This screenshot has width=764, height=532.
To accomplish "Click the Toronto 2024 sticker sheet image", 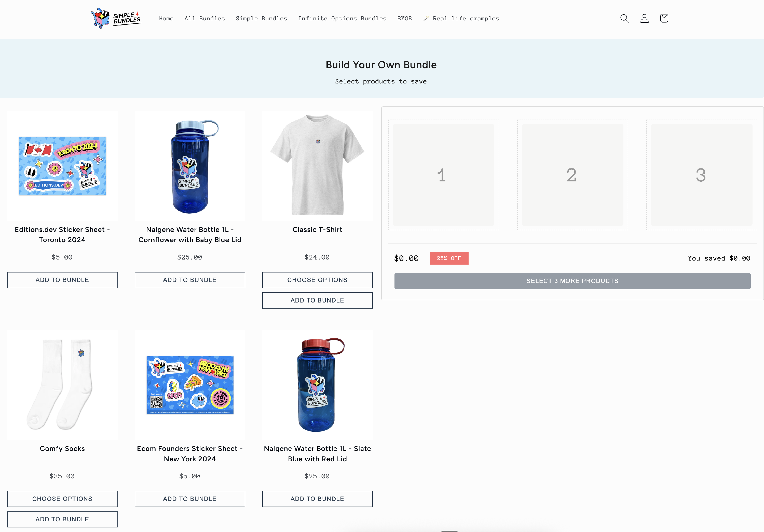I will click(62, 166).
